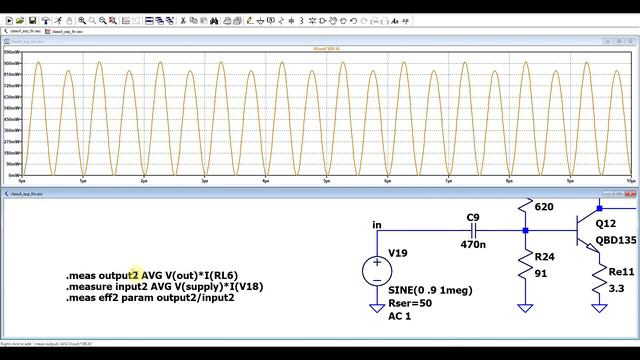This screenshot has height=360, width=640.
Task: Select the Drag closed-hand tool
Action: pos(343,20)
